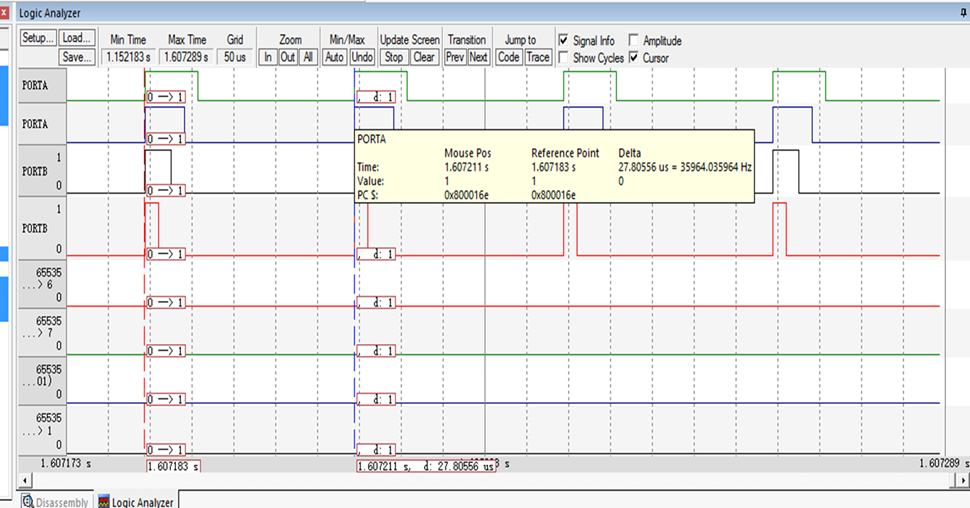Set Min/Max to Auto
Image resolution: width=970 pixels, height=508 pixels.
[335, 57]
